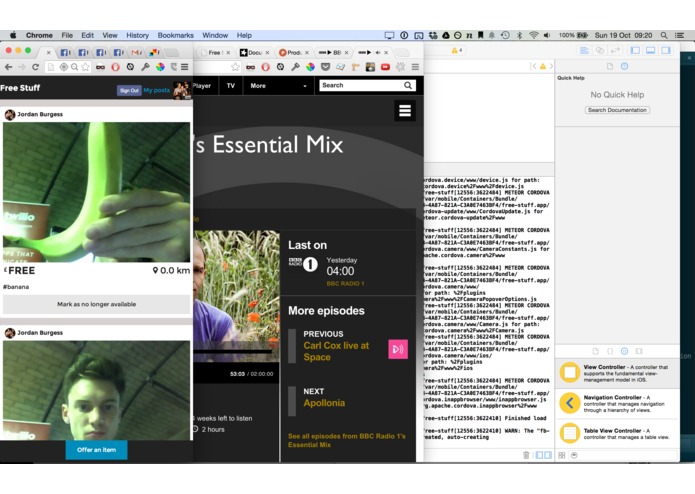
Task: Open the Chrome History menu
Action: pos(137,35)
